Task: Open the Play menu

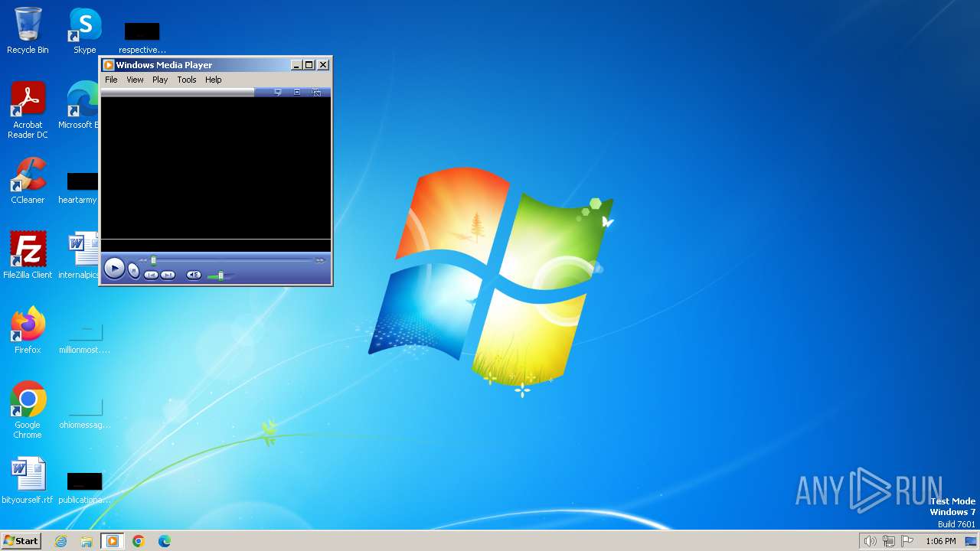Action: pyautogui.click(x=160, y=80)
